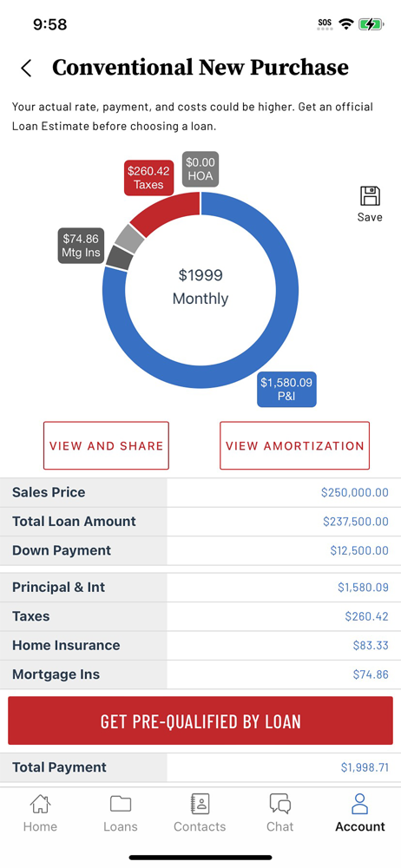Tap the $1999 Monthly chart center
Screen dimensions: 401x868
tap(200, 286)
